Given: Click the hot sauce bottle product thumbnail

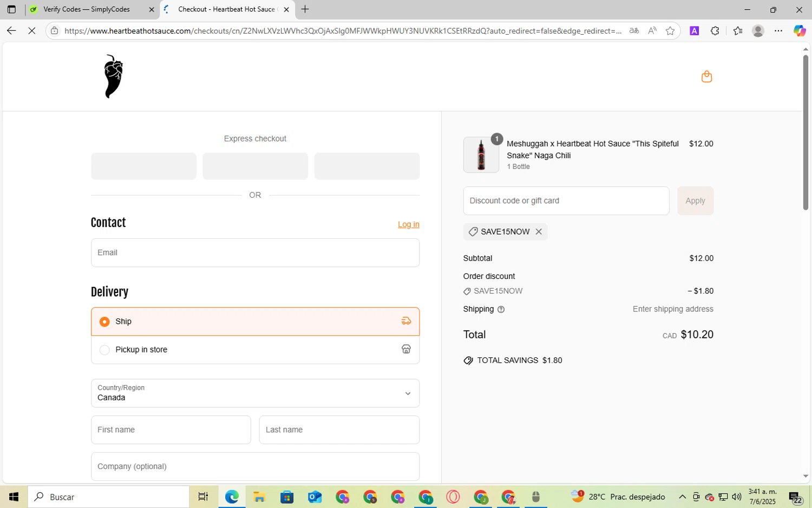Looking at the screenshot, I should tap(481, 155).
